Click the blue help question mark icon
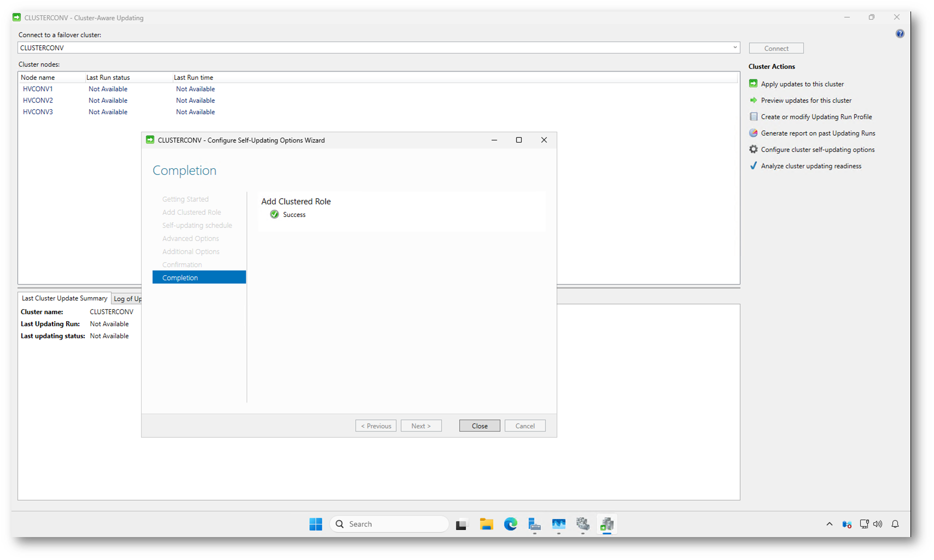This screenshot has height=560, width=934. (900, 34)
